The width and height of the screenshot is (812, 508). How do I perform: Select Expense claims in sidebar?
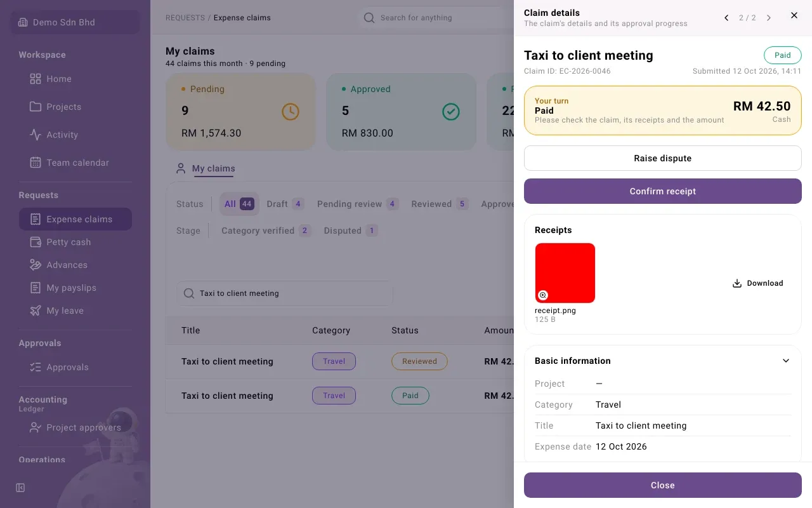tap(75, 219)
